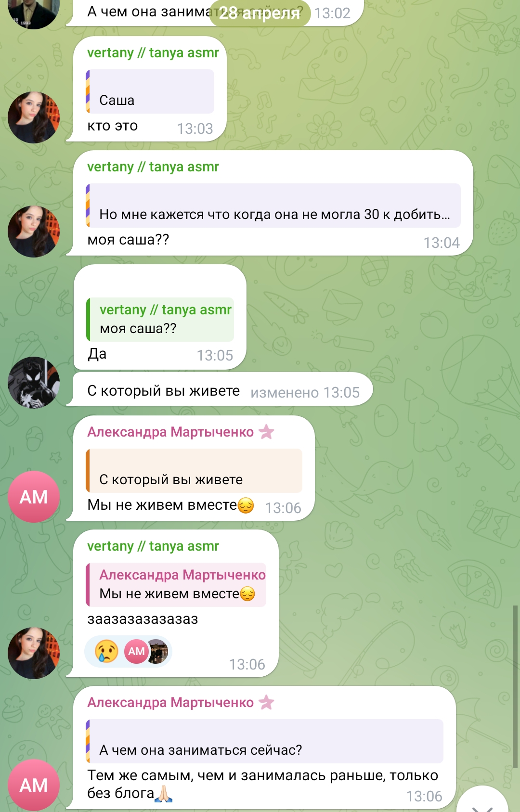Image resolution: width=520 pixels, height=812 pixels.
Task: Tap the small reactor avatars next to the crying emoji
Action: [x=146, y=651]
